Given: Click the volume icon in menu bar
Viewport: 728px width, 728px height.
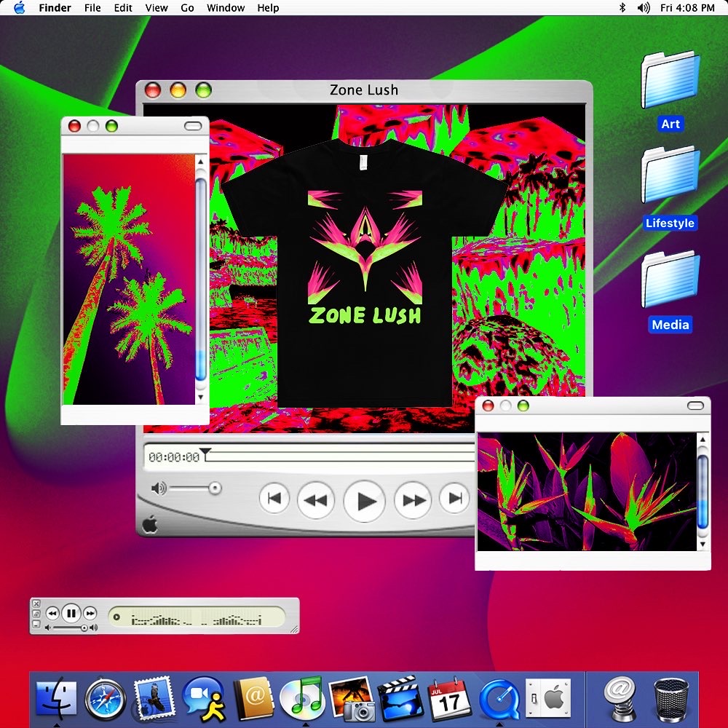Looking at the screenshot, I should pyautogui.click(x=643, y=7).
